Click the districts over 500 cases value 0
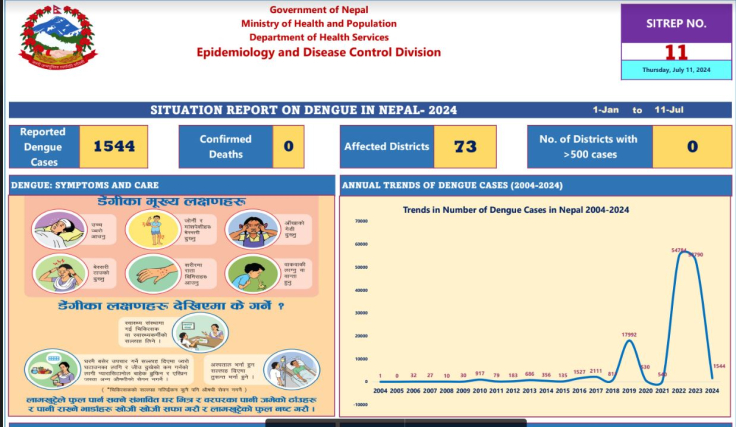The height and width of the screenshot is (427, 736). (x=692, y=146)
